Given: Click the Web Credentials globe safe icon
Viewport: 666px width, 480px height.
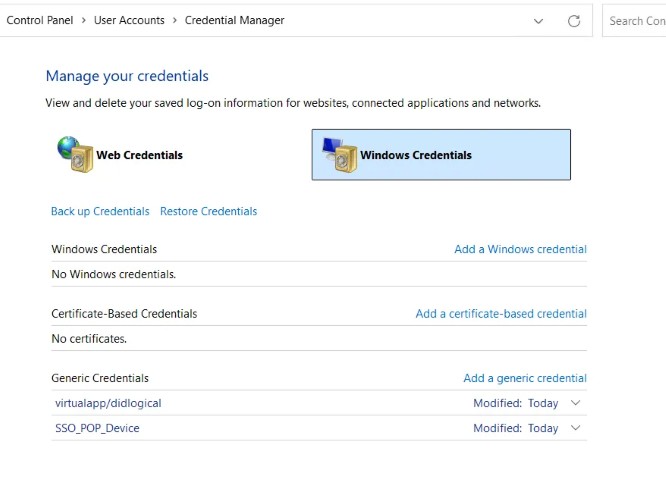Looking at the screenshot, I should 75,154.
